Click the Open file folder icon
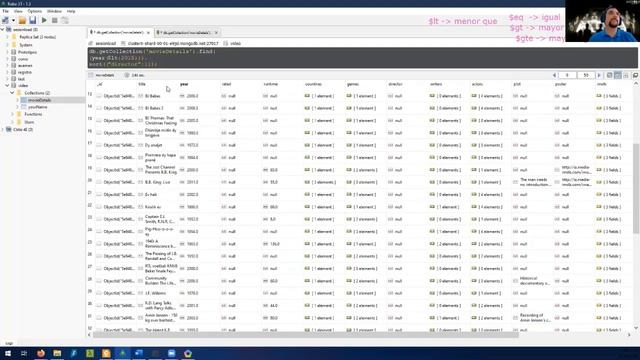 [22, 20]
